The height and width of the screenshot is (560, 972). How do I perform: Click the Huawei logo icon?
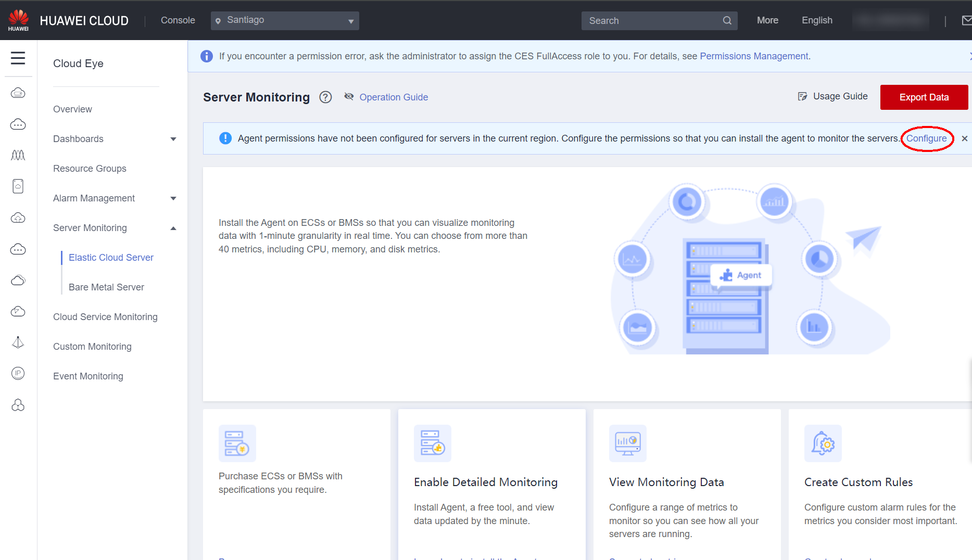pos(18,20)
